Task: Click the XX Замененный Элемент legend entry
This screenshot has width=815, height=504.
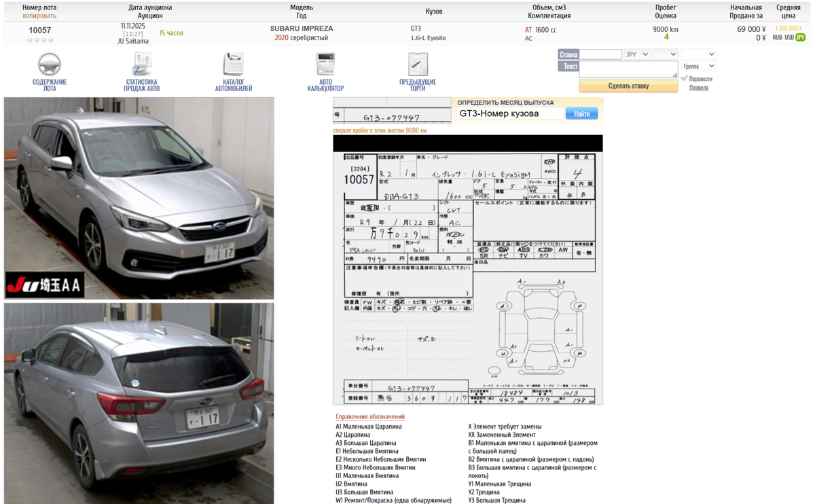Action: coord(502,435)
